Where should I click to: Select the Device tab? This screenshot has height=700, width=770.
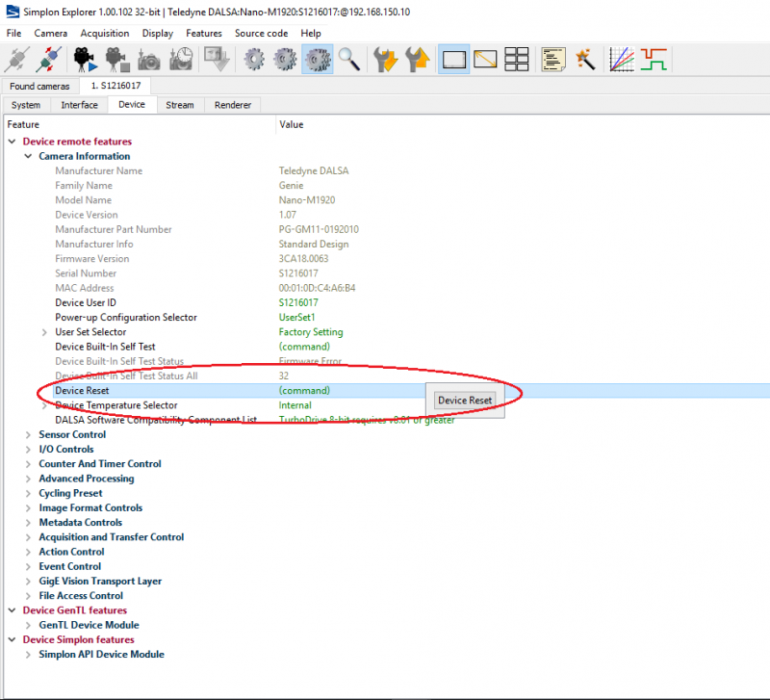click(x=132, y=105)
